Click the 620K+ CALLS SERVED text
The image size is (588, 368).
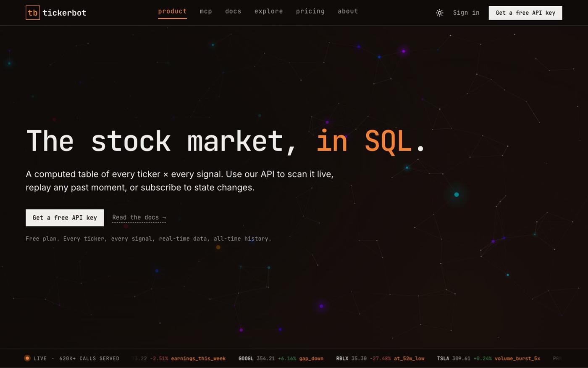pyautogui.click(x=89, y=358)
